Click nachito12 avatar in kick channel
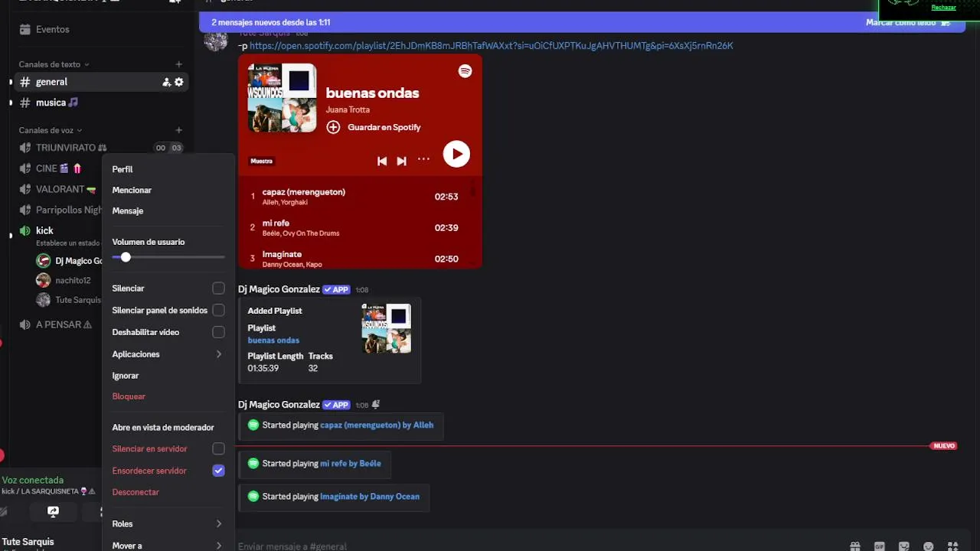This screenshot has height=551, width=980. tap(44, 280)
